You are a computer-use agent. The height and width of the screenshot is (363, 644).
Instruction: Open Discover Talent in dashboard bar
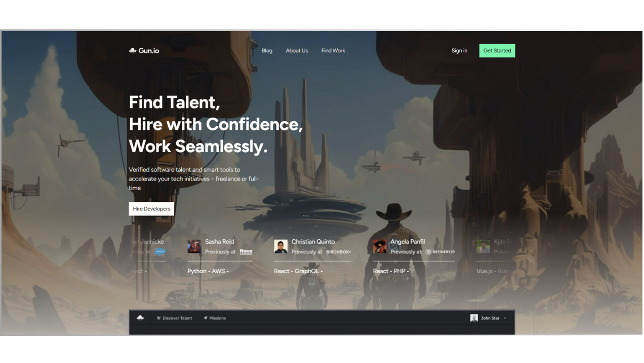[x=174, y=318]
